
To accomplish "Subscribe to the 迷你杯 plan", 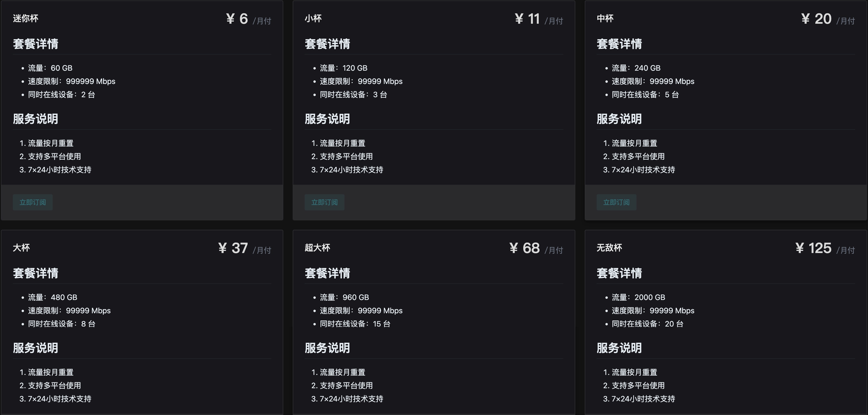I will [33, 202].
